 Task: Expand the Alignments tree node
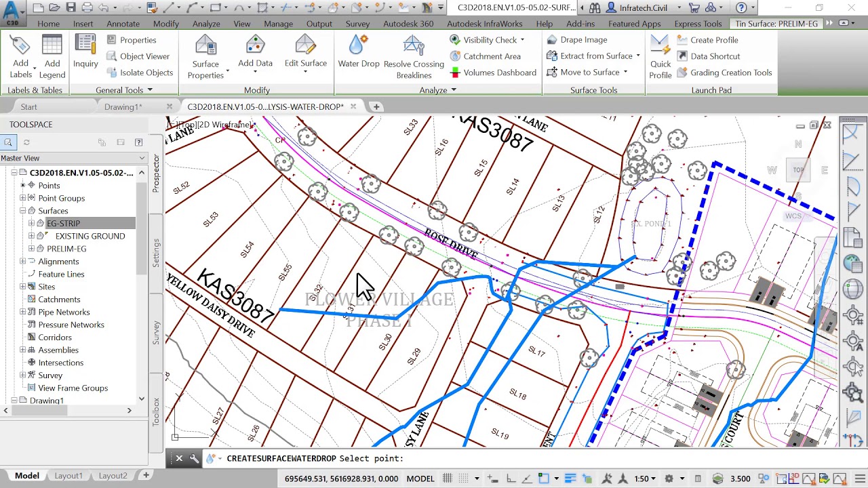(22, 261)
